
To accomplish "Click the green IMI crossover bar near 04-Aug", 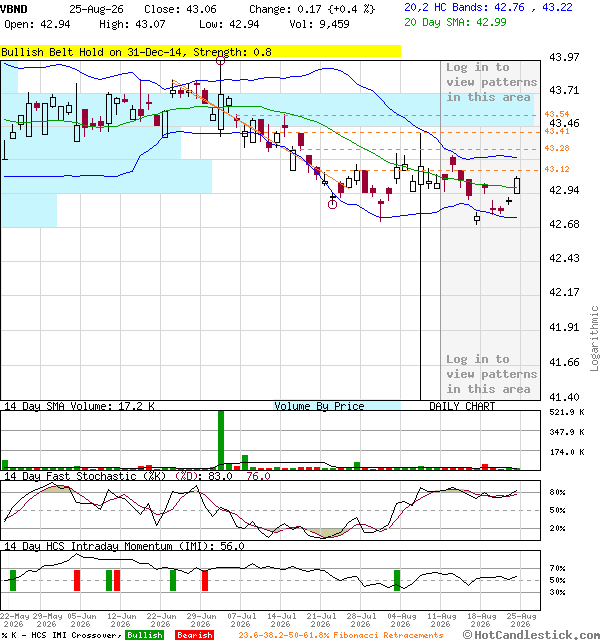I will coord(397,580).
